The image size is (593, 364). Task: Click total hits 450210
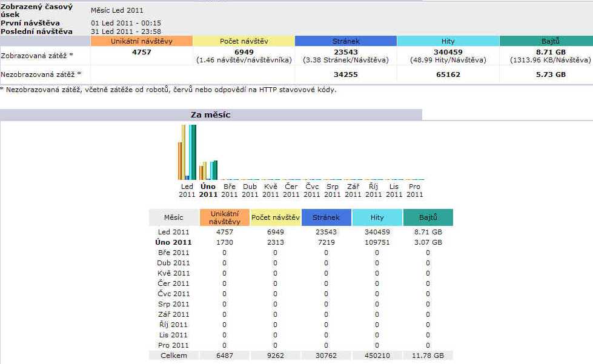point(377,356)
